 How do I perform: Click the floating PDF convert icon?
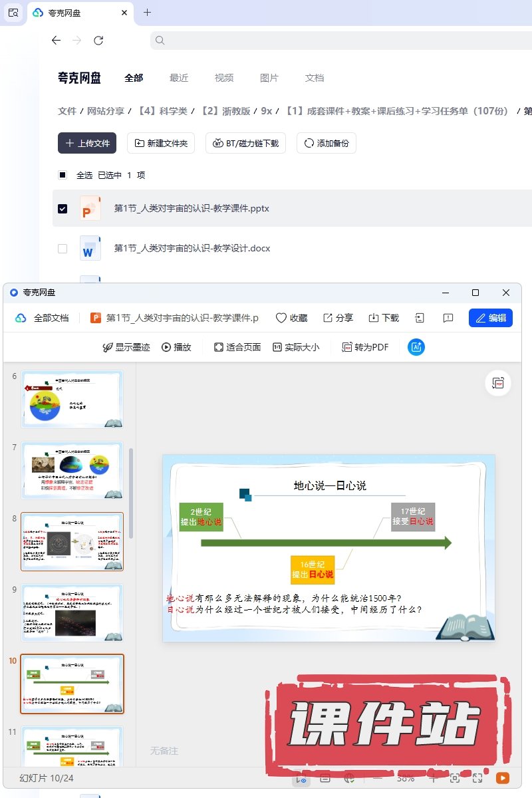tap(497, 383)
